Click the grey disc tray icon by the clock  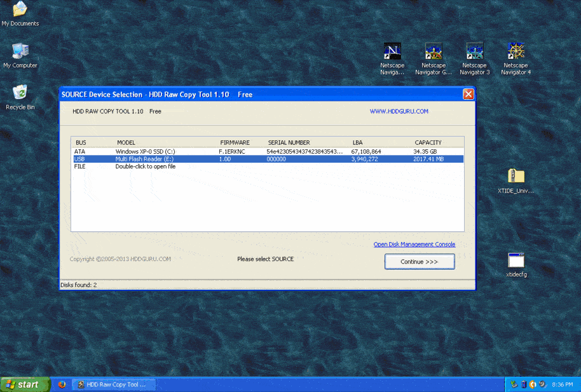543,384
